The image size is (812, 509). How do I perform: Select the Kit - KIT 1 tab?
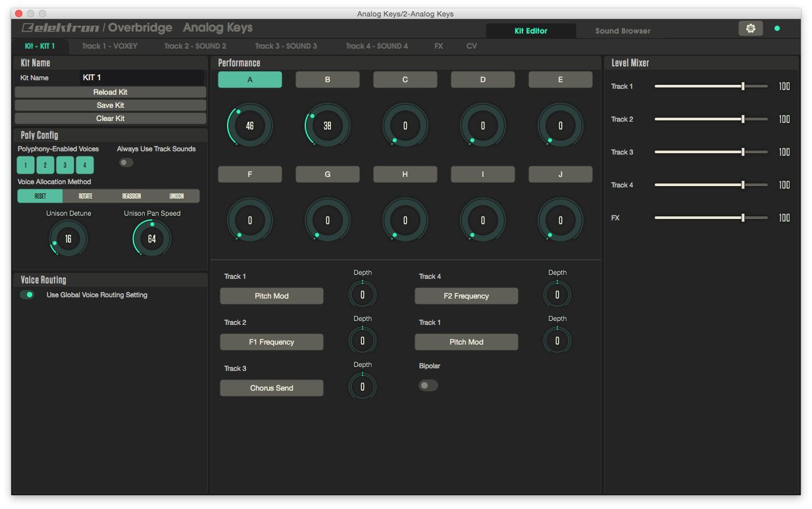[40, 46]
